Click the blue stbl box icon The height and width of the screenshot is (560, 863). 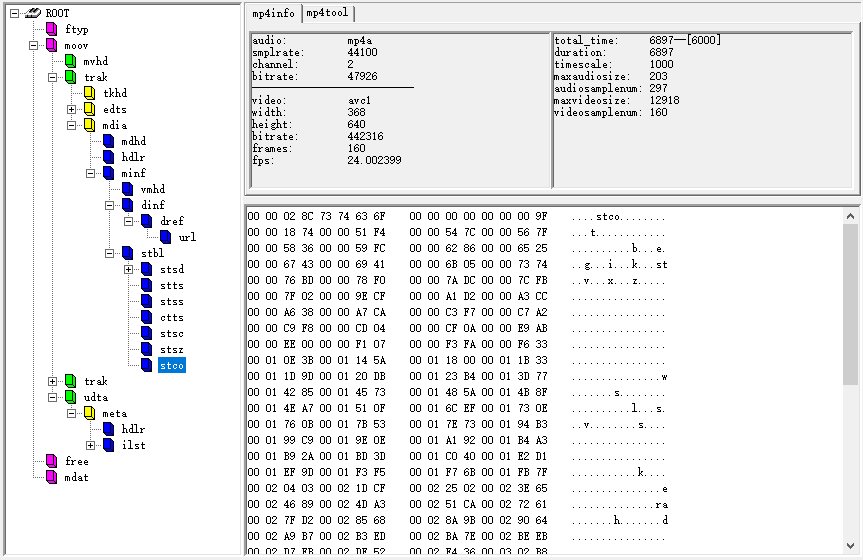tap(128, 253)
